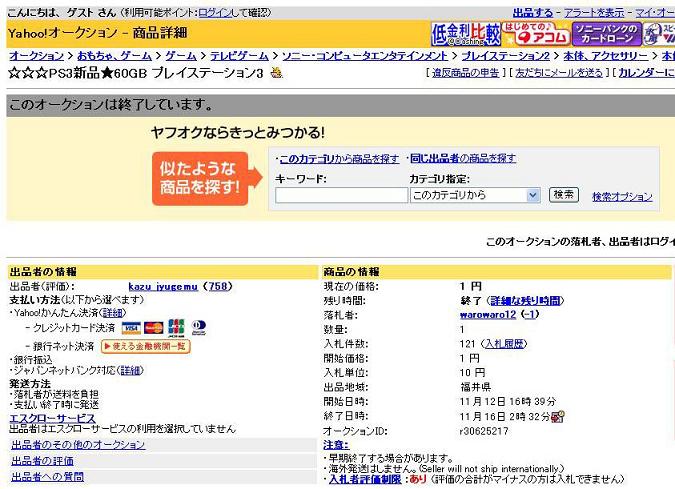Click the VISA card icon
This screenshot has width=675, height=489.
[x=131, y=327]
